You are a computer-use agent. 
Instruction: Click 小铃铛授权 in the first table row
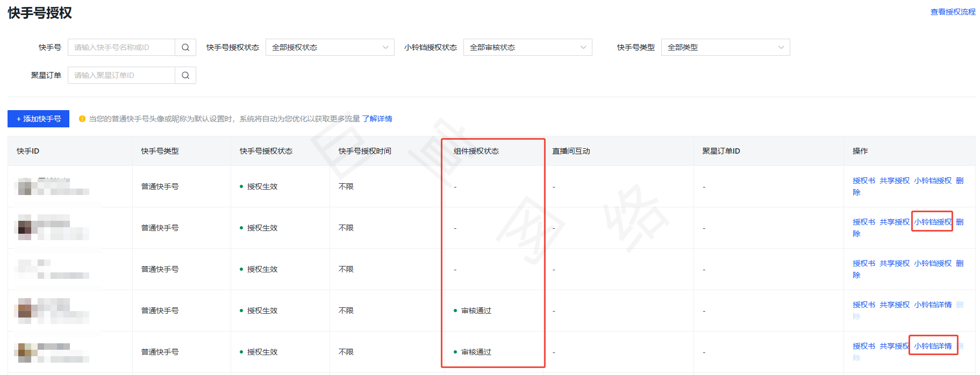933,181
